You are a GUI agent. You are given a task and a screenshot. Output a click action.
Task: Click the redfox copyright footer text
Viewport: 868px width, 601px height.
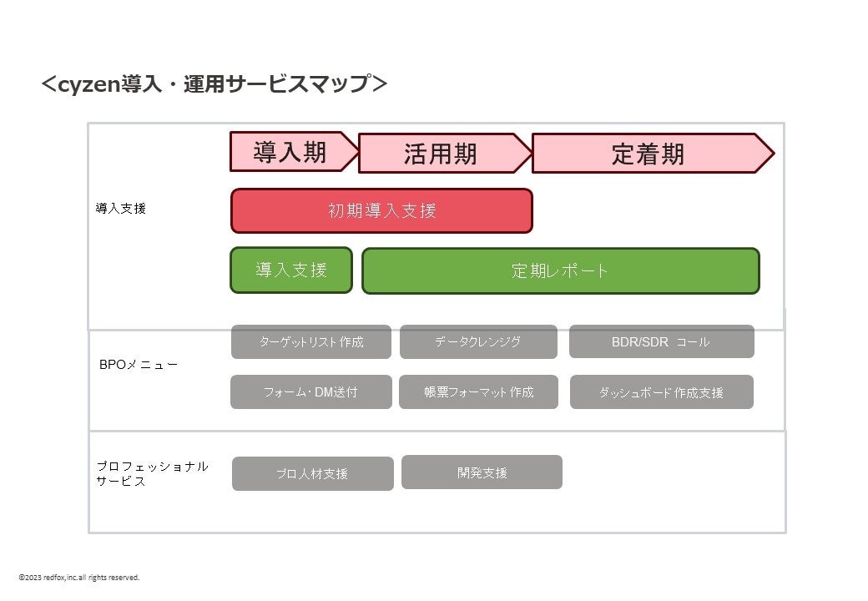[79, 577]
